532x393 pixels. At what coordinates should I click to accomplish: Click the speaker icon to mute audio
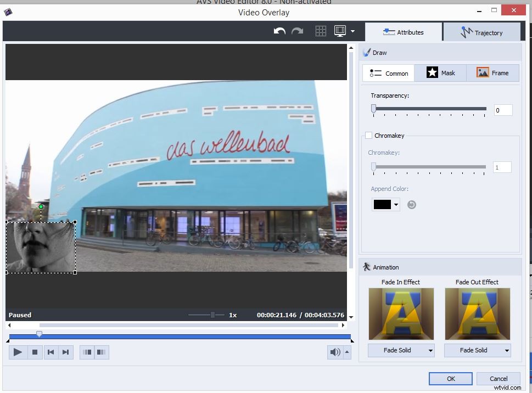pyautogui.click(x=335, y=352)
